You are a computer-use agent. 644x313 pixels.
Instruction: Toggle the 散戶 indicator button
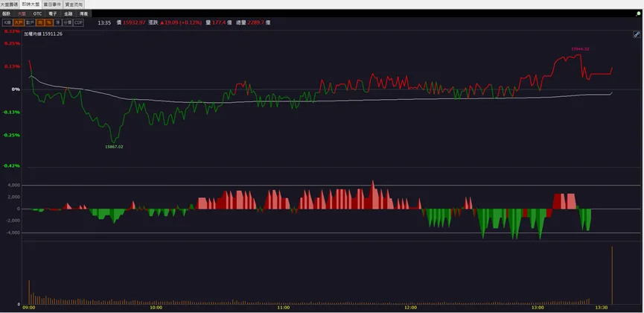pos(30,22)
